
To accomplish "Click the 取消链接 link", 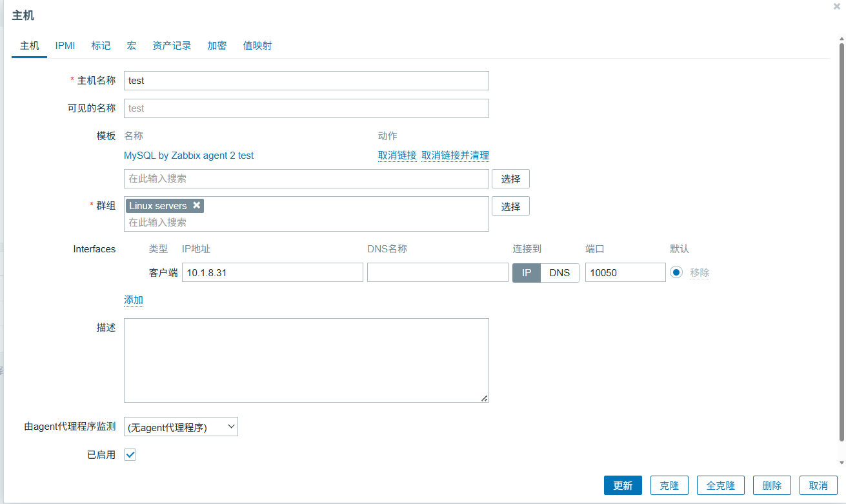I will coord(397,156).
